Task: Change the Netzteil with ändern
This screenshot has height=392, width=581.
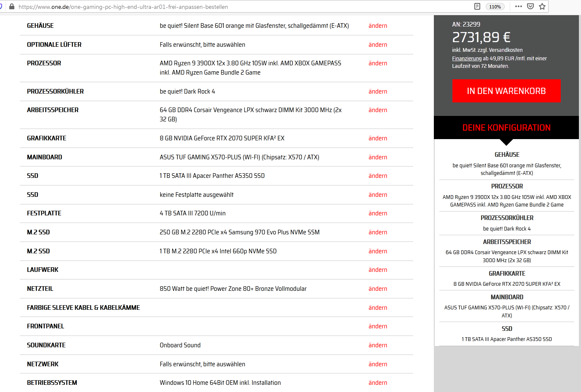Action: tap(378, 289)
